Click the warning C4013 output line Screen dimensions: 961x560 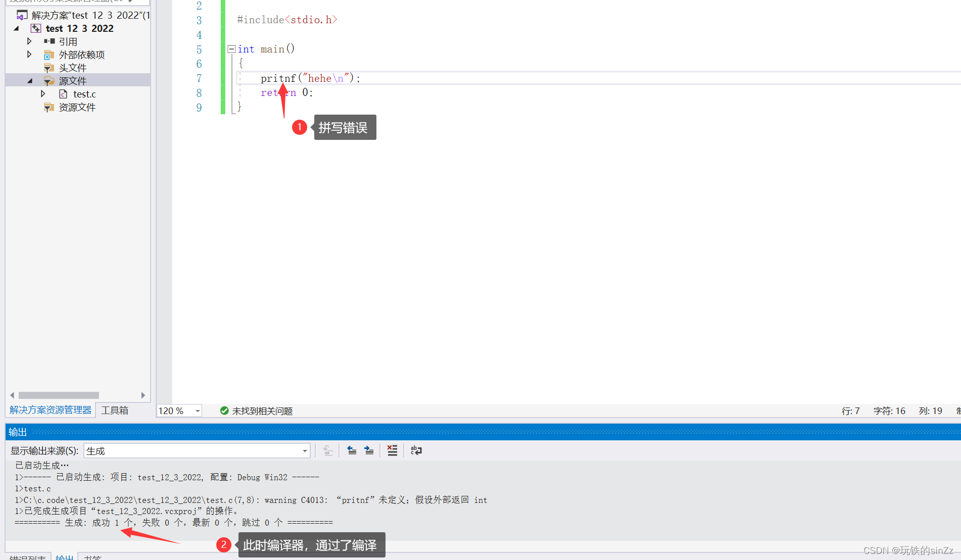[251, 500]
